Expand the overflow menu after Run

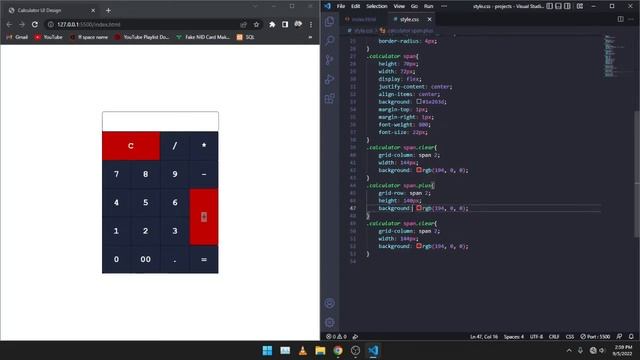tap(444, 6)
